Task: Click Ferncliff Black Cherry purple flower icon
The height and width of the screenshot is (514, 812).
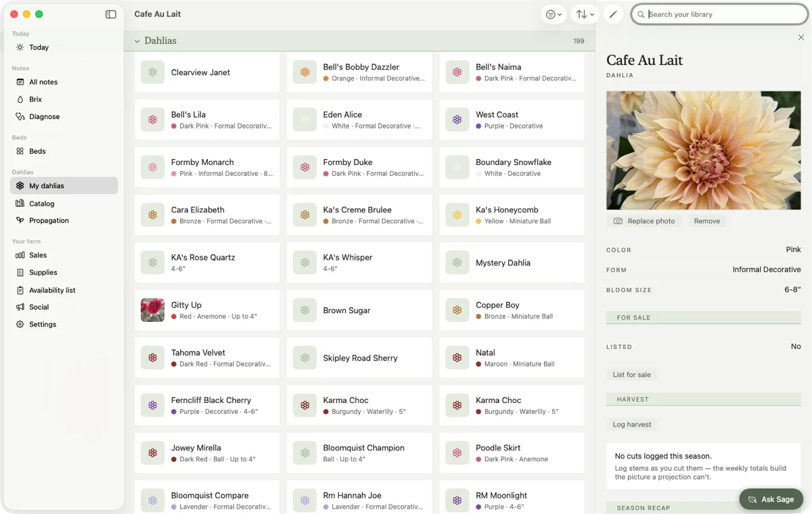Action: click(x=153, y=406)
